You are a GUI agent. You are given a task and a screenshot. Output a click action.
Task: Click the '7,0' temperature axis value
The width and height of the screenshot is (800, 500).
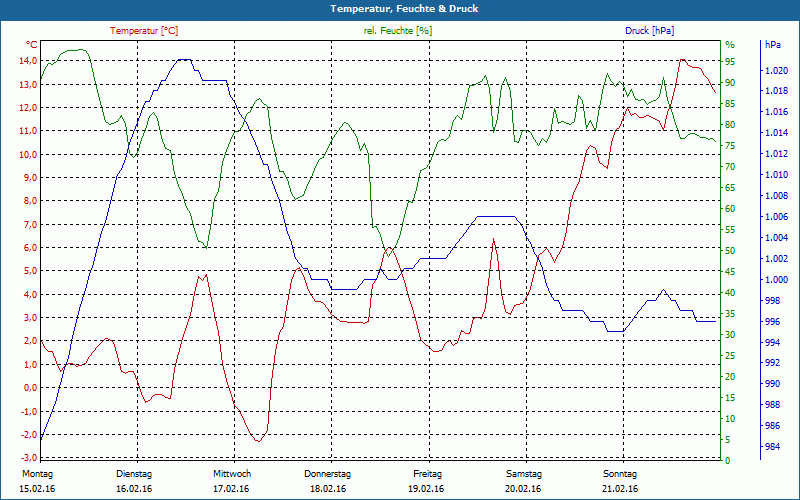30,224
